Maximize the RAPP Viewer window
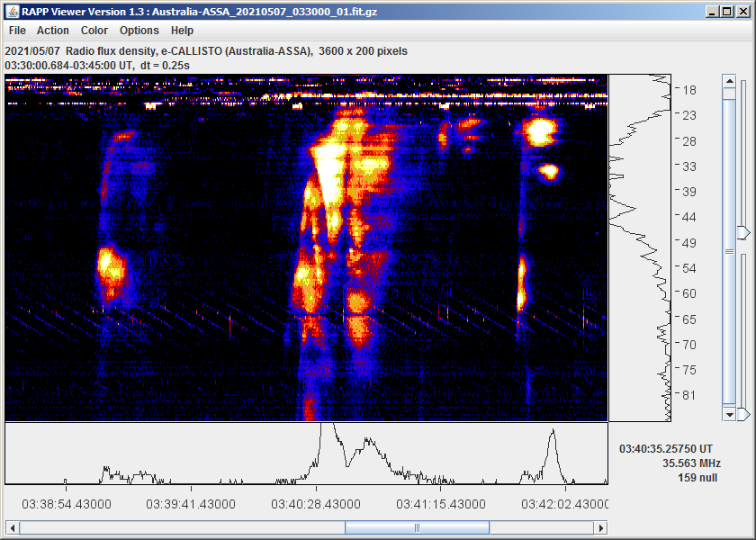This screenshot has height=540, width=756. click(726, 11)
